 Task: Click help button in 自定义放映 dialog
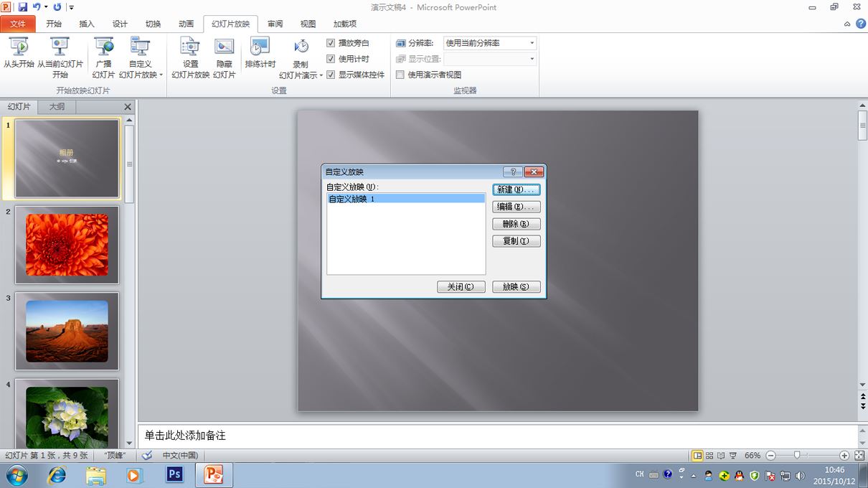512,172
